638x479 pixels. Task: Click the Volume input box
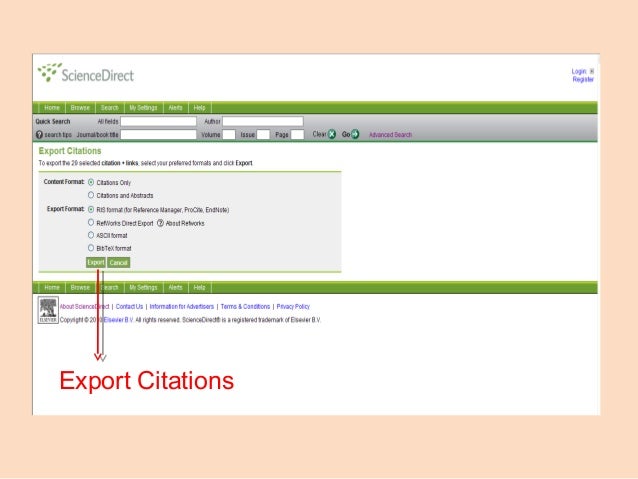229,134
